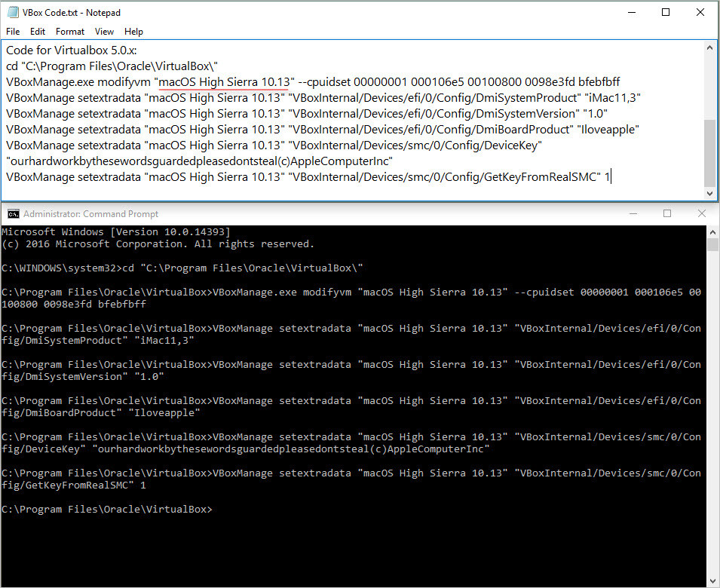This screenshot has height=588, width=720.
Task: Click the DmiSystemVersion "1.0" line in Notepad
Action: point(307,114)
